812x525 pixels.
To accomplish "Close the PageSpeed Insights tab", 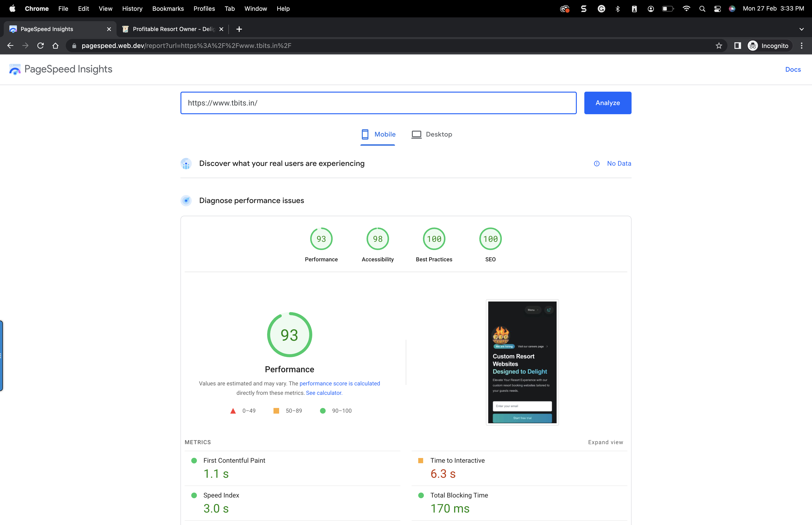I will 109,29.
